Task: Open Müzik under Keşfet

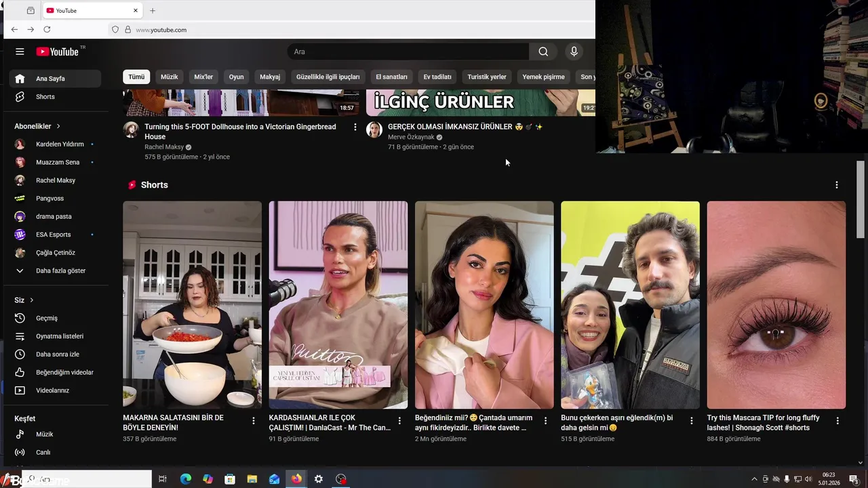Action: tap(55, 434)
